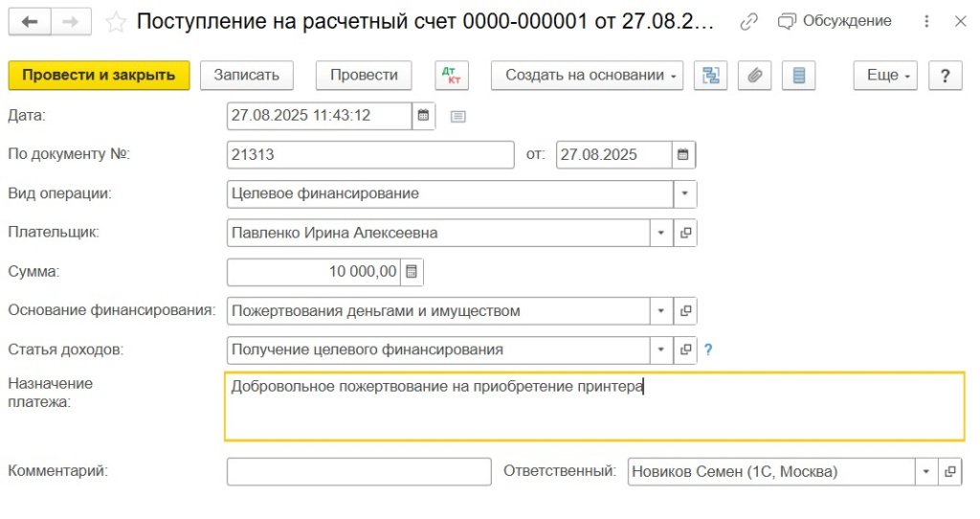Image resolution: width=980 pixels, height=519 pixels.
Task: Open the document structure icon
Action: click(710, 76)
